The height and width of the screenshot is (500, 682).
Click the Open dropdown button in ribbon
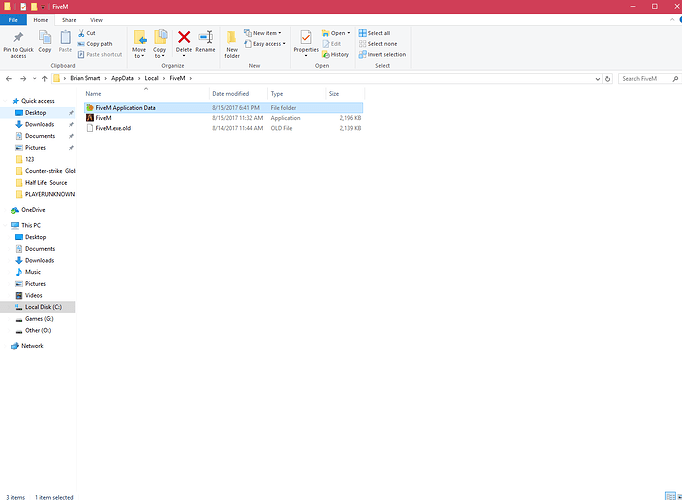point(336,33)
